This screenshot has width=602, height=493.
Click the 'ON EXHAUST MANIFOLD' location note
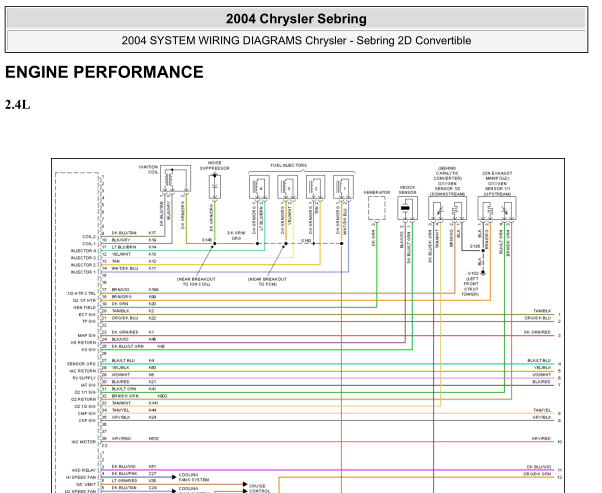point(497,176)
